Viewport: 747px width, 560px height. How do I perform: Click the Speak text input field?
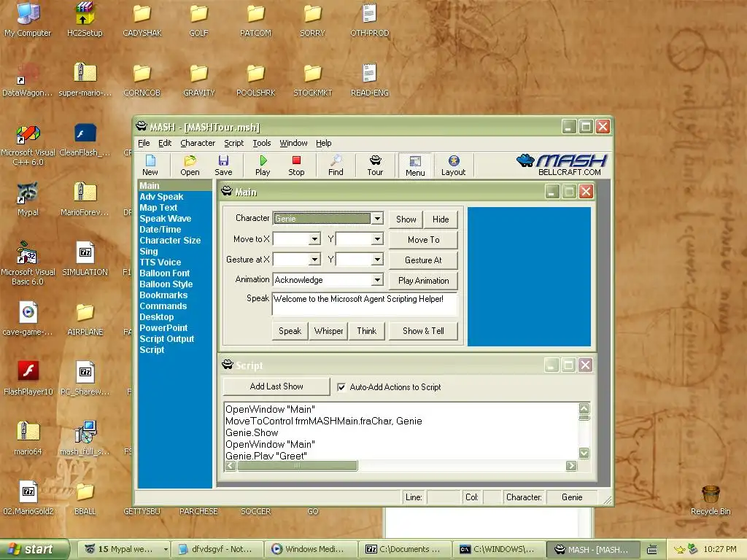tap(365, 305)
